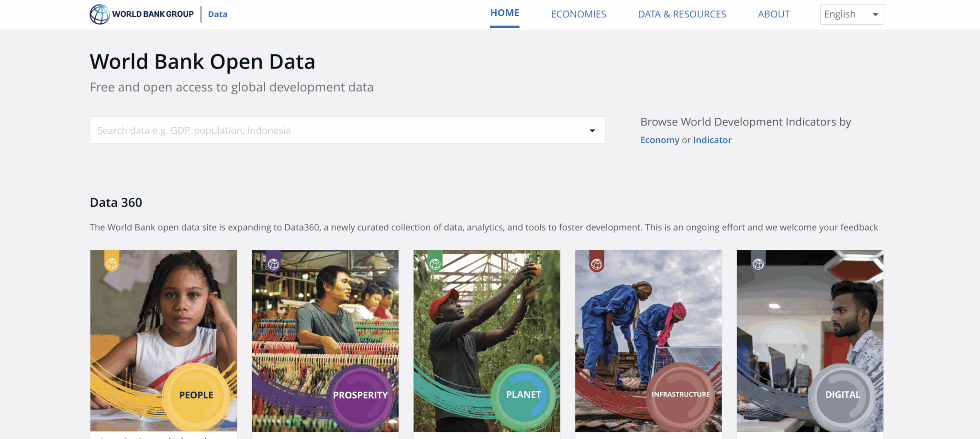Click the Data link beside the logo
Viewport: 980px width, 439px height.
217,14
